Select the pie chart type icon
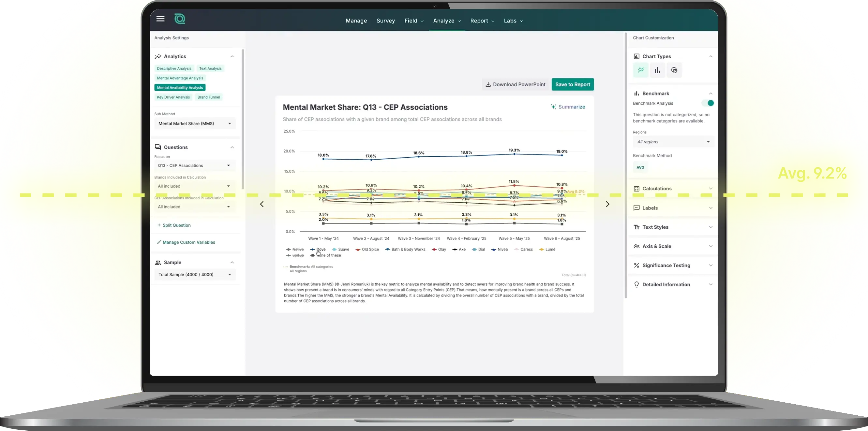This screenshot has height=431, width=868. tap(674, 70)
